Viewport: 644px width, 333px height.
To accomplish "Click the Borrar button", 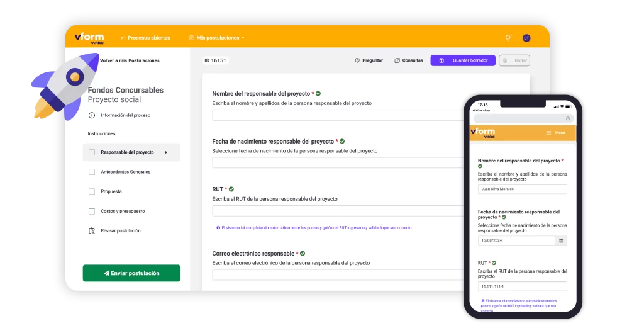I will click(x=514, y=60).
